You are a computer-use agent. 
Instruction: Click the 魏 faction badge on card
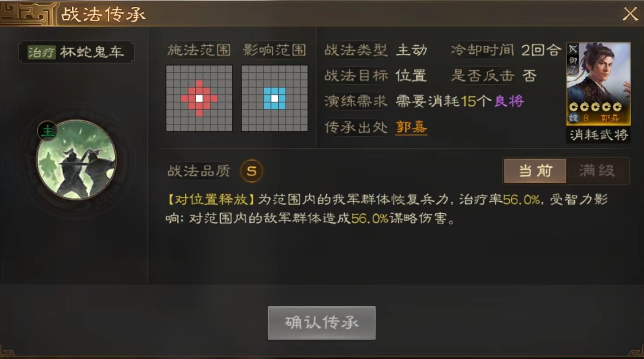[573, 118]
